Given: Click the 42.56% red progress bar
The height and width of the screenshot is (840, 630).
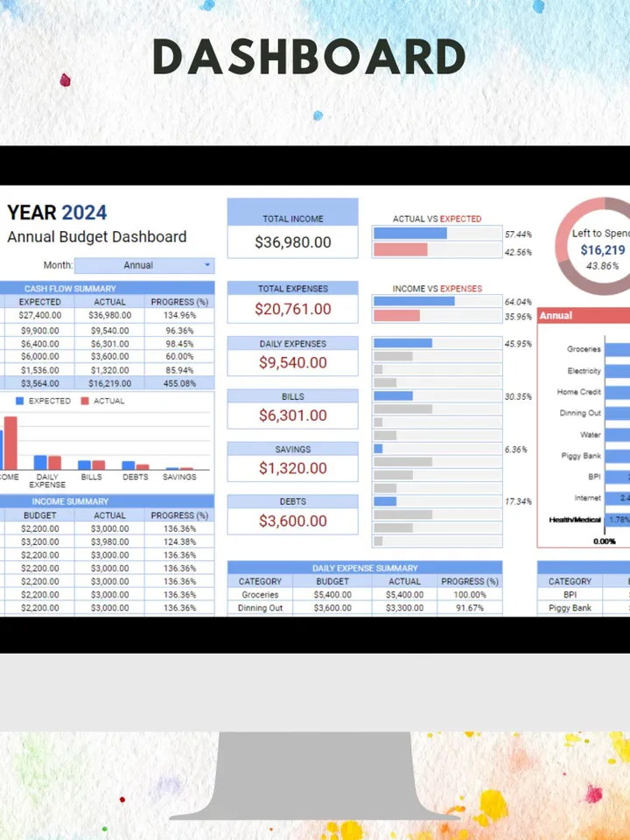Looking at the screenshot, I should coord(401,249).
